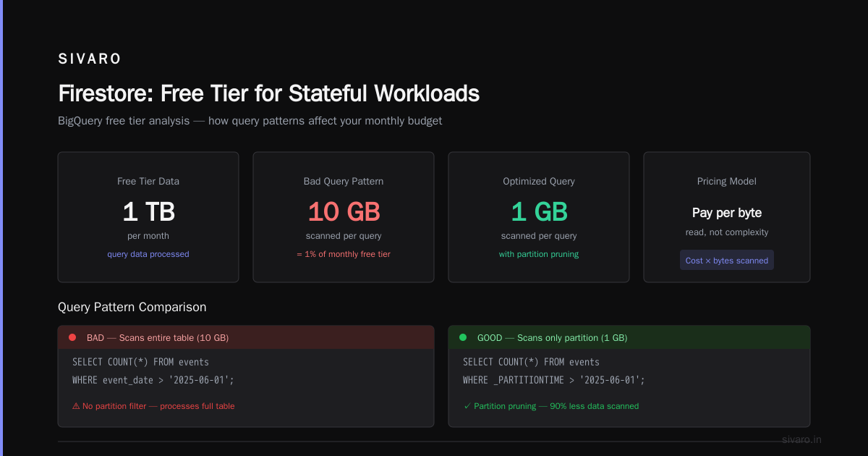Click the red dot in BAD header
868x456 pixels.
pos(72,337)
